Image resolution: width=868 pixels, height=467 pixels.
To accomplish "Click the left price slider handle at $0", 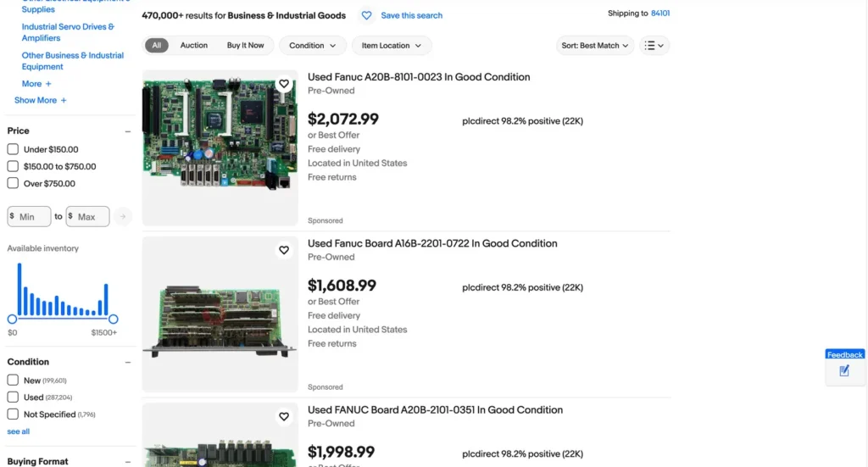I will [x=12, y=320].
